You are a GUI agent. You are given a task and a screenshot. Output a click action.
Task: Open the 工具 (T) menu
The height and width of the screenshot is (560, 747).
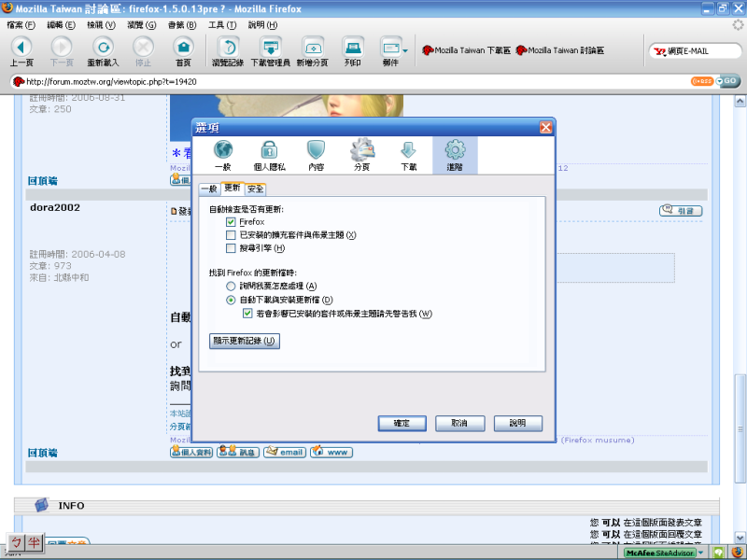tap(222, 25)
